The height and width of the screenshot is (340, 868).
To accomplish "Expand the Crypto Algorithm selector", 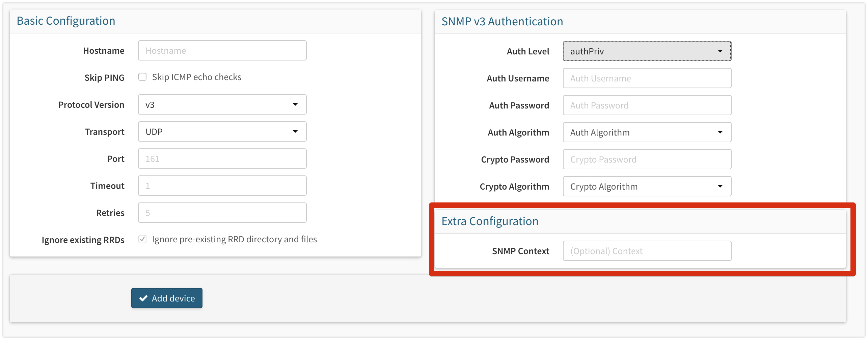I will click(x=647, y=186).
